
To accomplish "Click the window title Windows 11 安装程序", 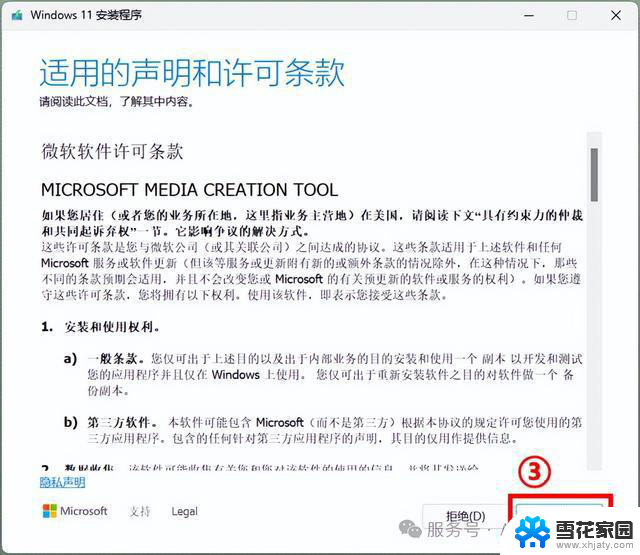I will point(86,16).
